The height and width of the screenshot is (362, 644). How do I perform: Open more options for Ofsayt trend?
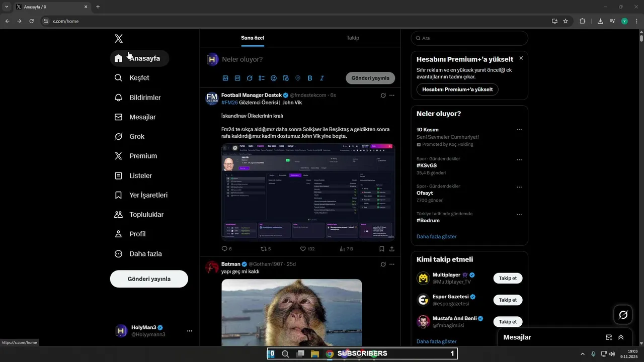(x=519, y=188)
